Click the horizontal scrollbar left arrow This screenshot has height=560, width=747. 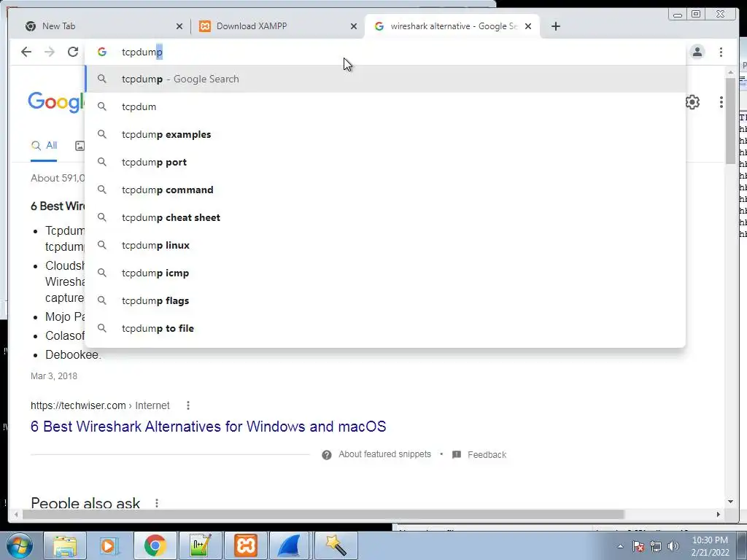coord(16,514)
